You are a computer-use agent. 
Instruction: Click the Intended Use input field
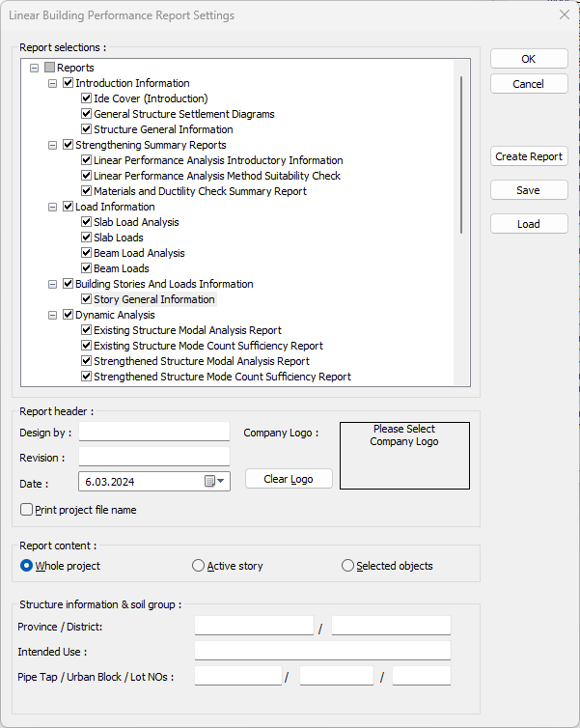tap(322, 651)
